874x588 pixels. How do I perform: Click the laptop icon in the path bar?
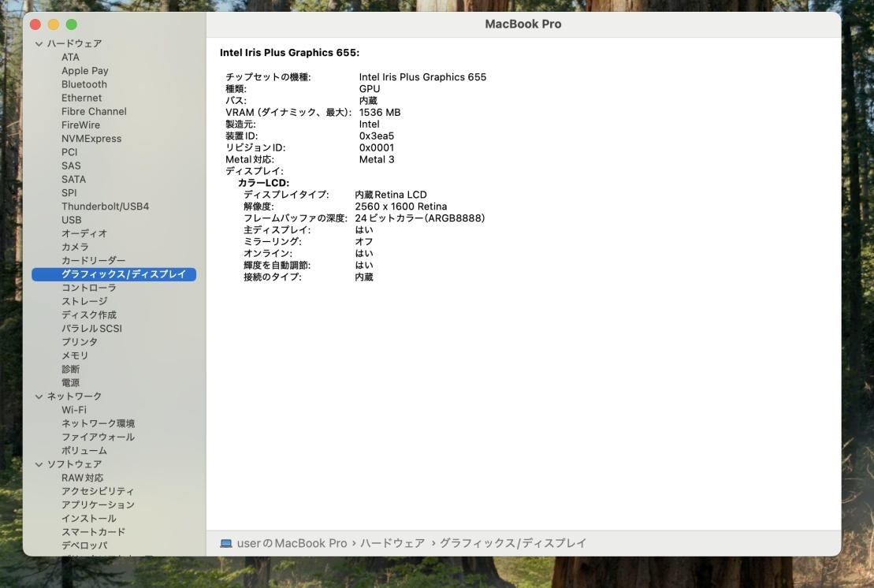pyautogui.click(x=226, y=543)
